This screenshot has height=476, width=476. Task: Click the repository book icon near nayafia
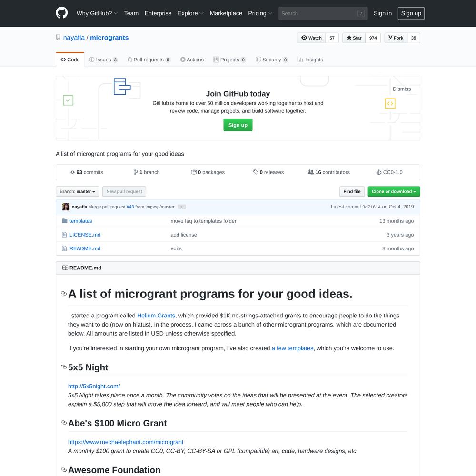(x=58, y=38)
